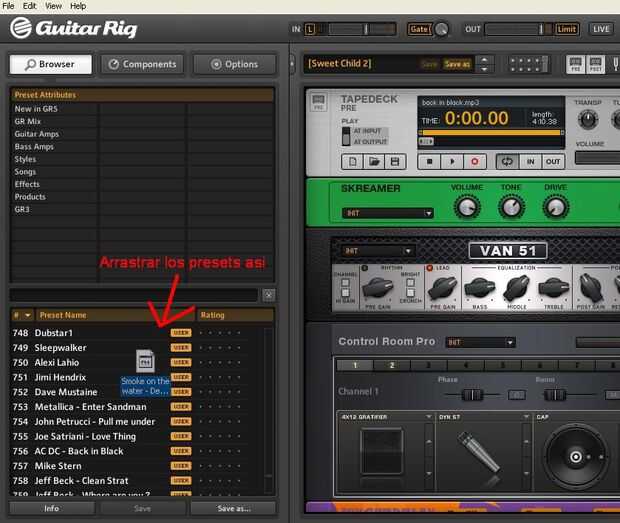Sort by Preset Name column header

[115, 315]
